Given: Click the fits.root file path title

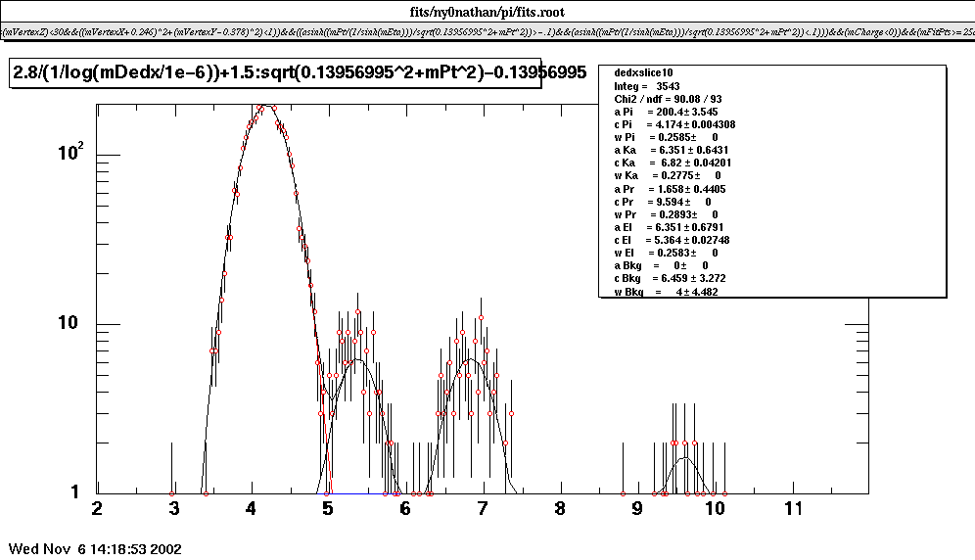Looking at the screenshot, I should pyautogui.click(x=487, y=12).
